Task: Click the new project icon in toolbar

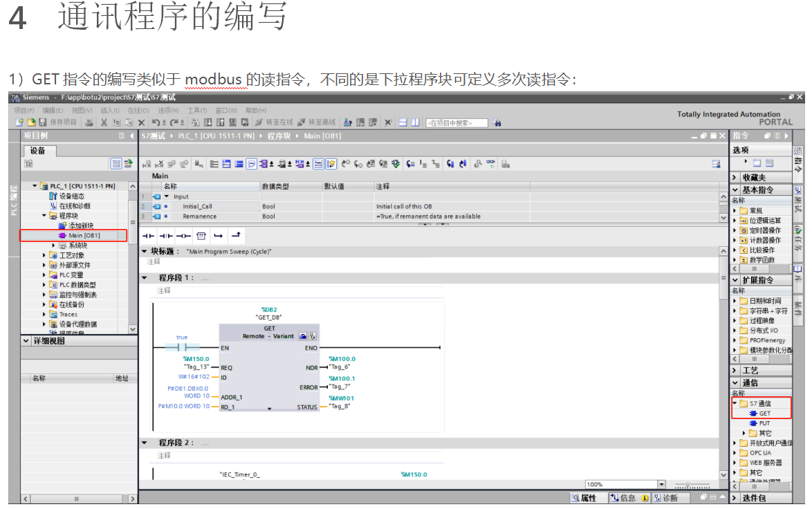Action: point(19,122)
